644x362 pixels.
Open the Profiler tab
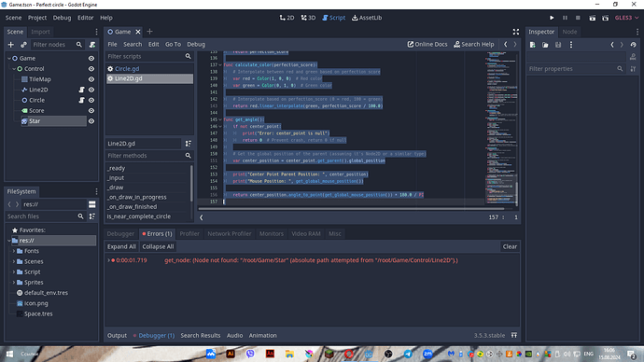tap(189, 233)
